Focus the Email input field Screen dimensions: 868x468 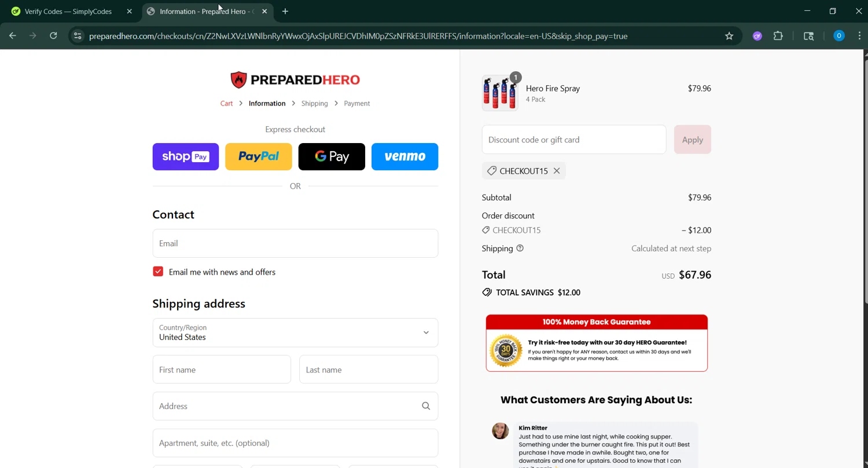pyautogui.click(x=295, y=243)
